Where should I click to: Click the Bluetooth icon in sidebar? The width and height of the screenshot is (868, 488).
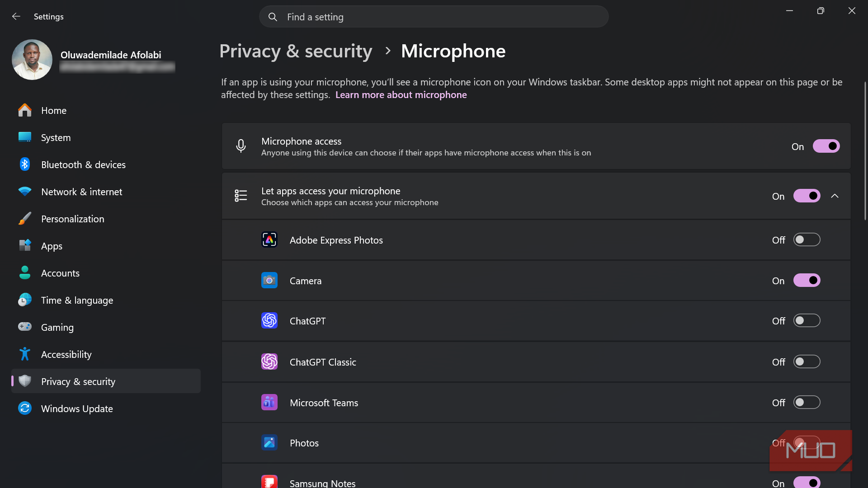point(25,164)
